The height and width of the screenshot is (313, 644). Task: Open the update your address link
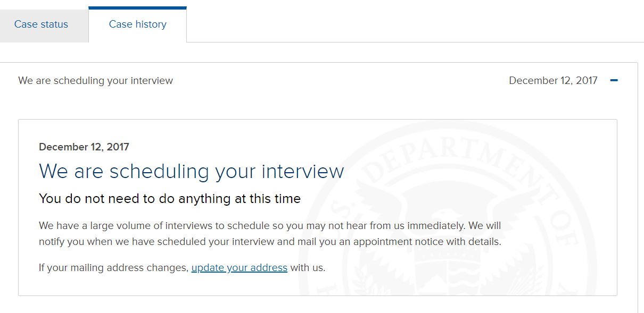tap(240, 267)
